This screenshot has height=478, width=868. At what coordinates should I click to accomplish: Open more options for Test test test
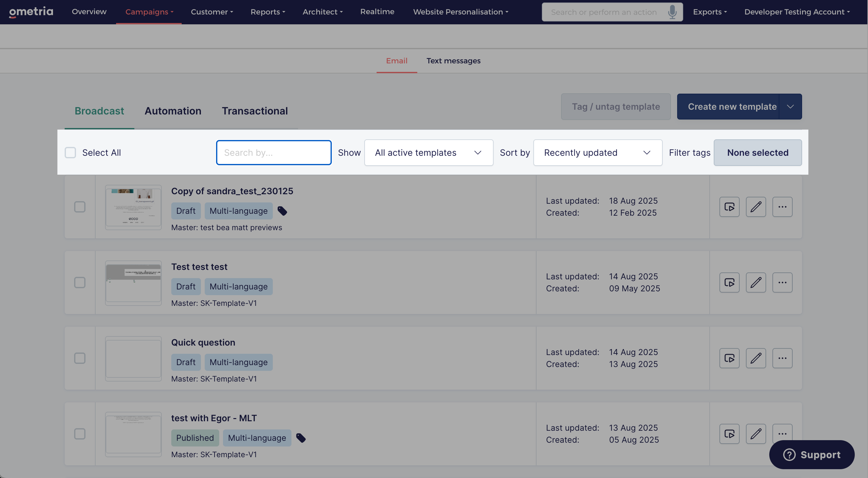coord(782,283)
